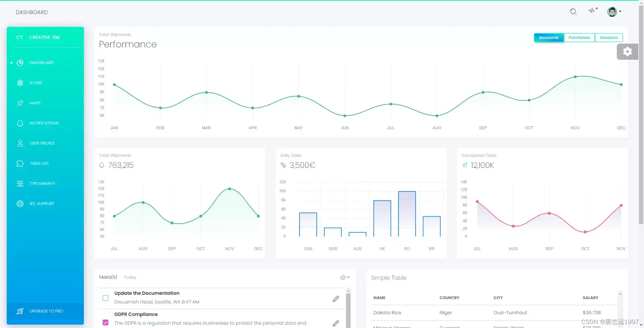
Task: Click the DASHBOARD navbar title
Action: [x=32, y=12]
